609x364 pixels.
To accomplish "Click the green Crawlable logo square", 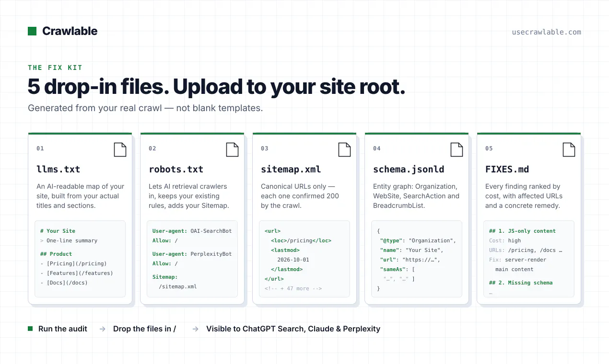I will point(32,31).
